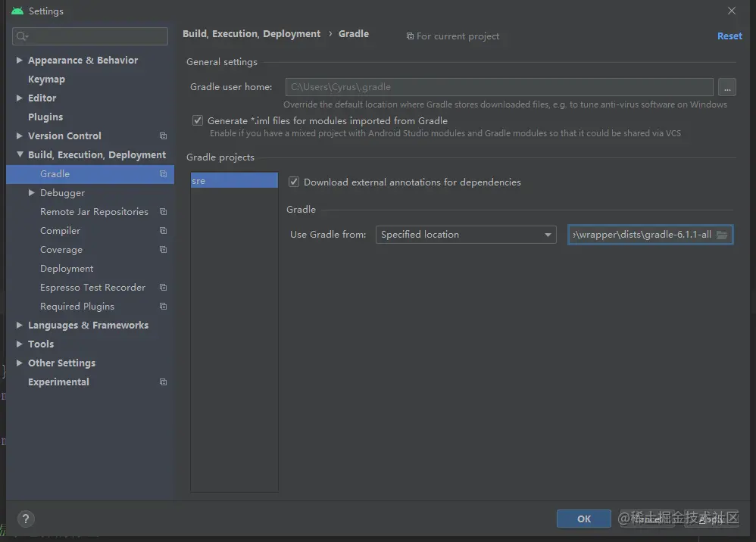Screen dimensions: 756x542
Task: Click project-level icon beside Espresso Test Recorder
Action: point(164,288)
